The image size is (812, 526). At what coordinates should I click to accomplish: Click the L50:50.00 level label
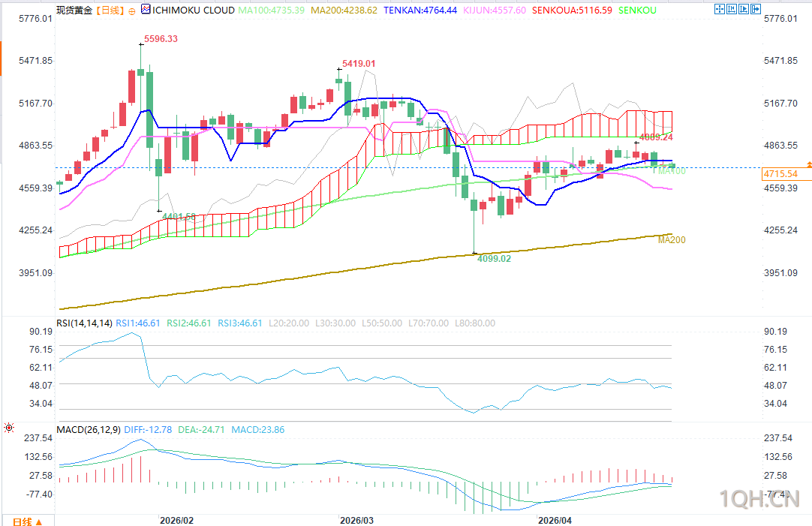382,323
